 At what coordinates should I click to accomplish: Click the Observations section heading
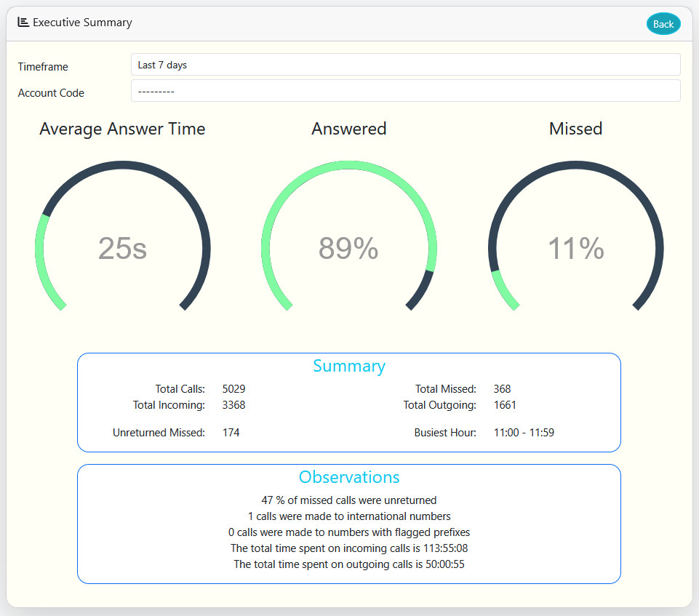[349, 477]
